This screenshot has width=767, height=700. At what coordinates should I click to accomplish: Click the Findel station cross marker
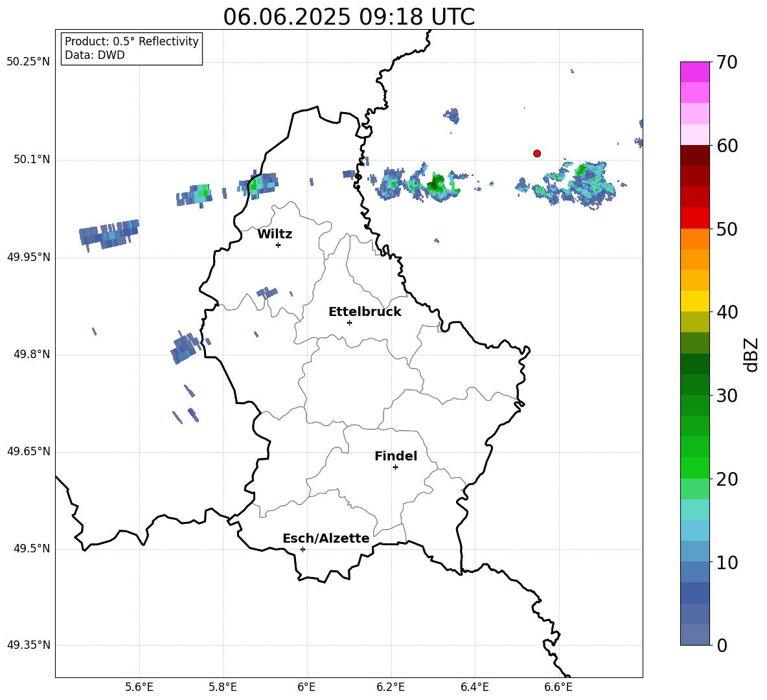pos(395,468)
